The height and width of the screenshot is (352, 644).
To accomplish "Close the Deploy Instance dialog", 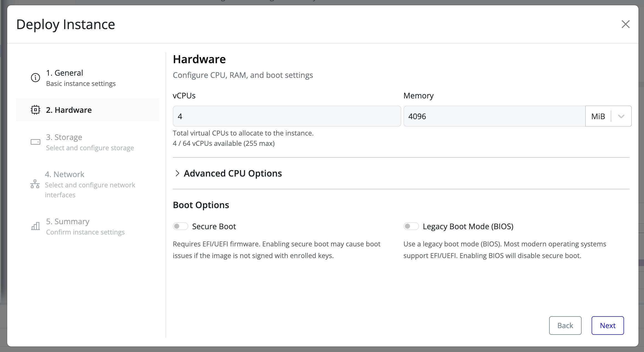I will coord(625,24).
